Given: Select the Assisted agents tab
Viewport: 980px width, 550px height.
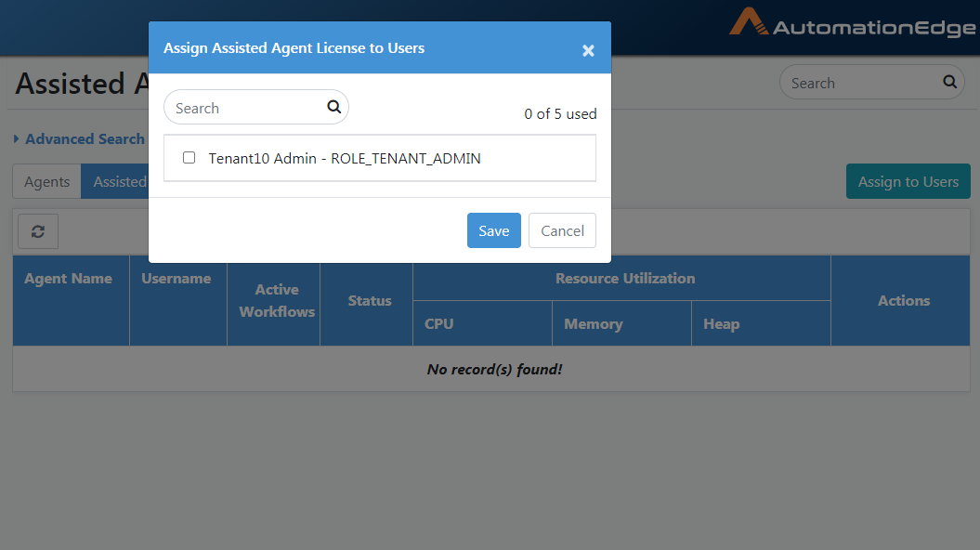Looking at the screenshot, I should tap(115, 182).
